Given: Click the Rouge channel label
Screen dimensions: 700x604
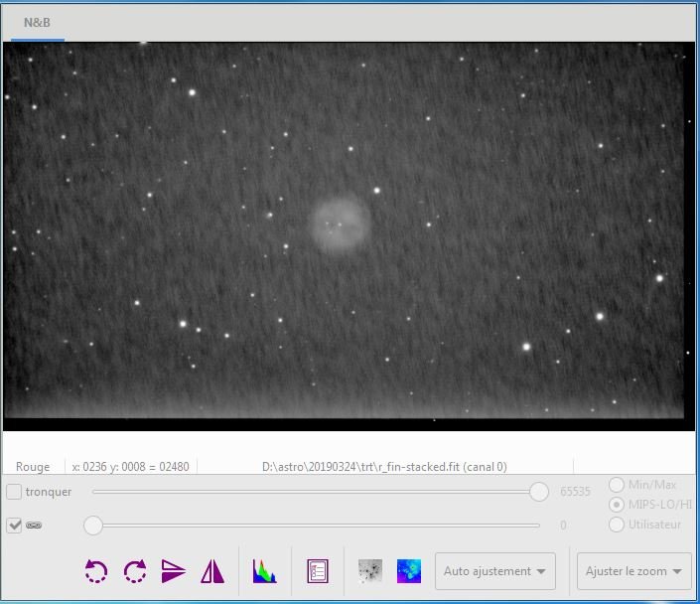Looking at the screenshot, I should [33, 467].
